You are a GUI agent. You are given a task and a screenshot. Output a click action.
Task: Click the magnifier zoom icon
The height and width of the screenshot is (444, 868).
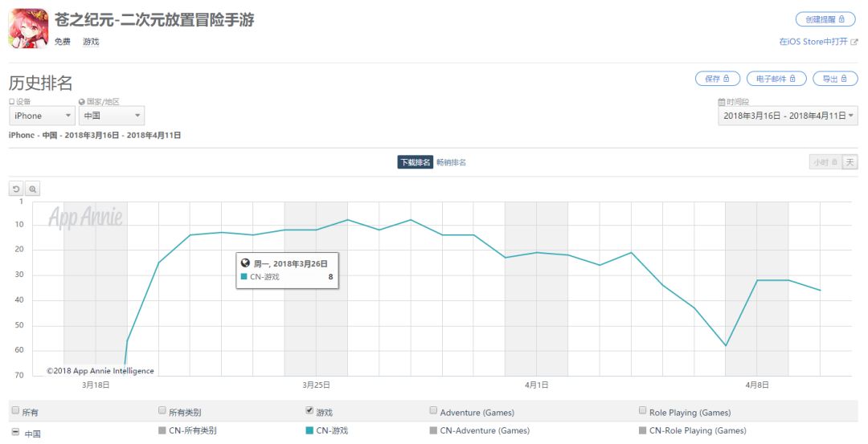click(32, 189)
